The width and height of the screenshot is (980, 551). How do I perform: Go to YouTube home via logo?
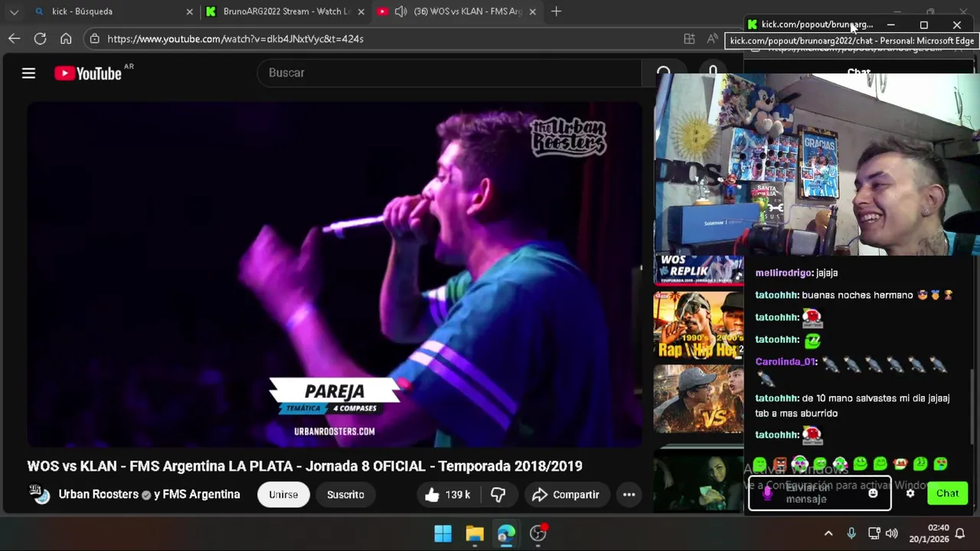click(88, 73)
